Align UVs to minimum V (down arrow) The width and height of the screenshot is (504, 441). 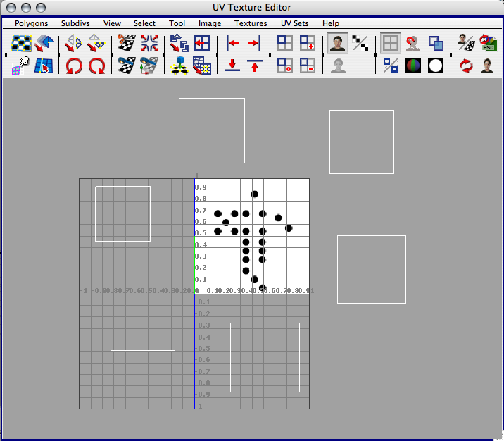click(232, 66)
